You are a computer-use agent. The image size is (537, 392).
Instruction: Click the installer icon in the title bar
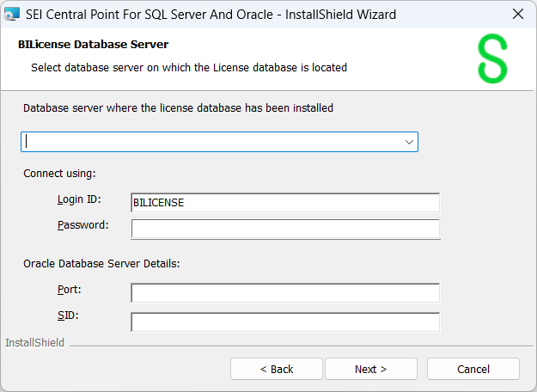[x=12, y=14]
